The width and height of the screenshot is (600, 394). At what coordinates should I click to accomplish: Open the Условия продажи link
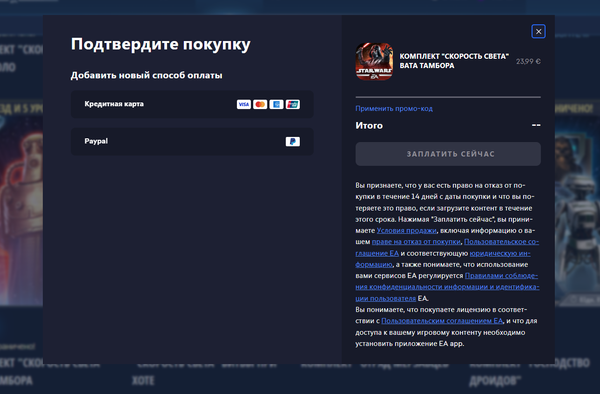406,231
